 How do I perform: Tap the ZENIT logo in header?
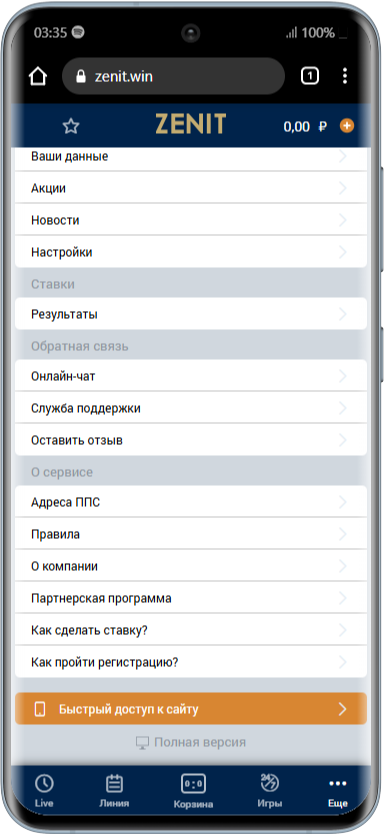click(191, 124)
